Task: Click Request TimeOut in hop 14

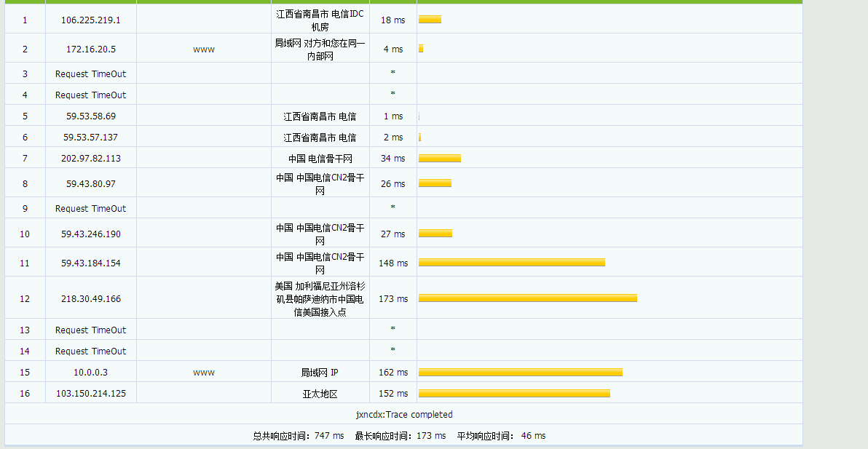Action: coord(91,351)
